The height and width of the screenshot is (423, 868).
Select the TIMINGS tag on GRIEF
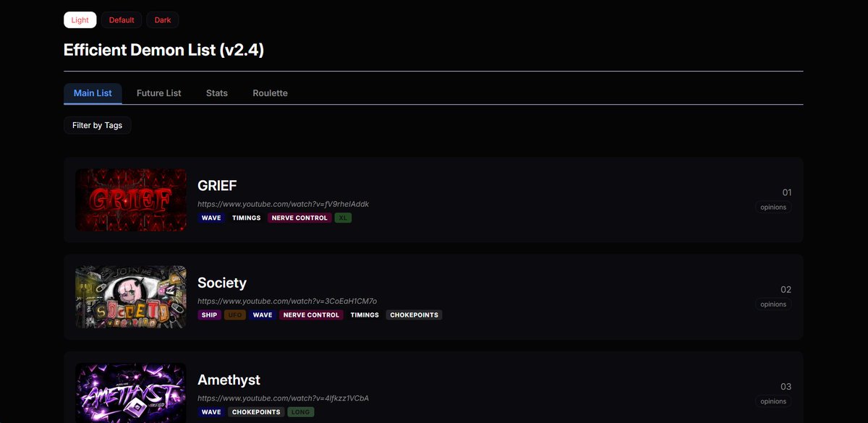(247, 218)
